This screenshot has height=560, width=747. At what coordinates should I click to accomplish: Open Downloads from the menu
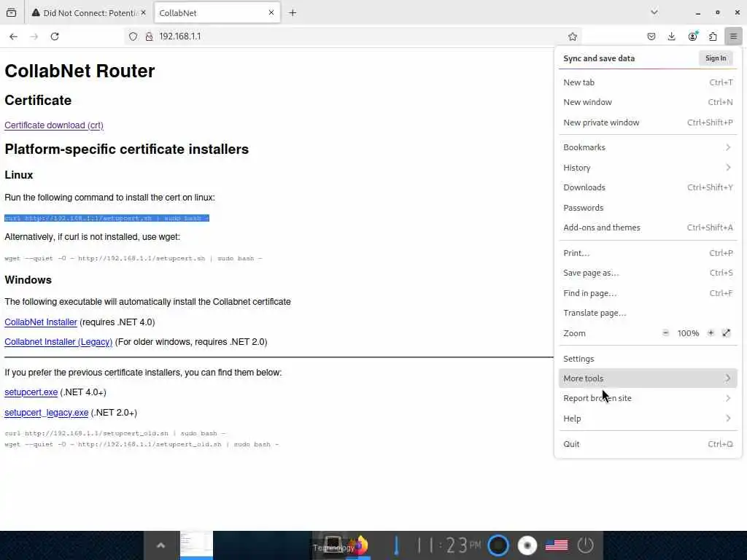pos(648,187)
